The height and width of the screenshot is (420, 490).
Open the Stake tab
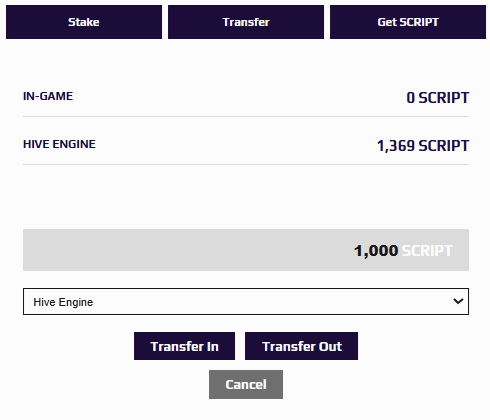tap(84, 22)
